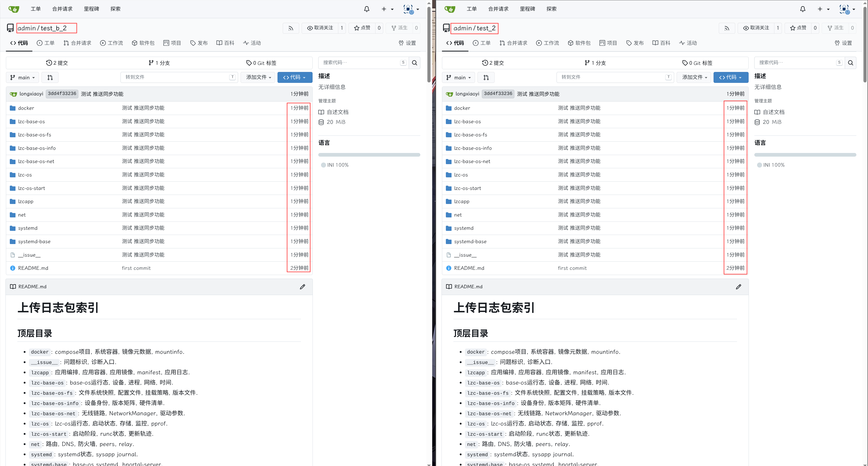This screenshot has height=466, width=868.
Task: Click code search magnifier in left window
Action: (414, 63)
